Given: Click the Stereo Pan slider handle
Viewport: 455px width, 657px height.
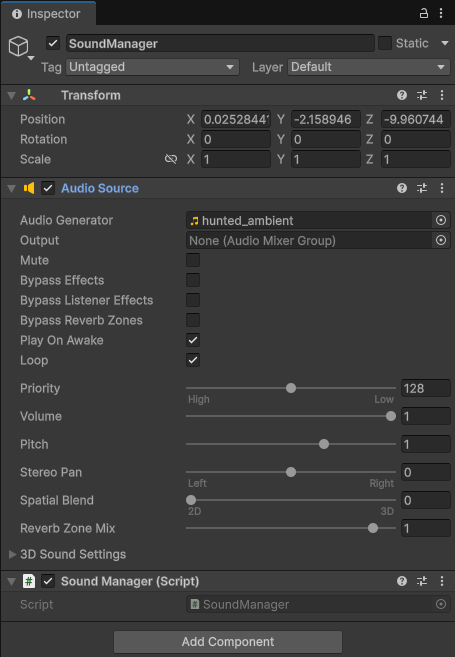Looking at the screenshot, I should pyautogui.click(x=291, y=472).
